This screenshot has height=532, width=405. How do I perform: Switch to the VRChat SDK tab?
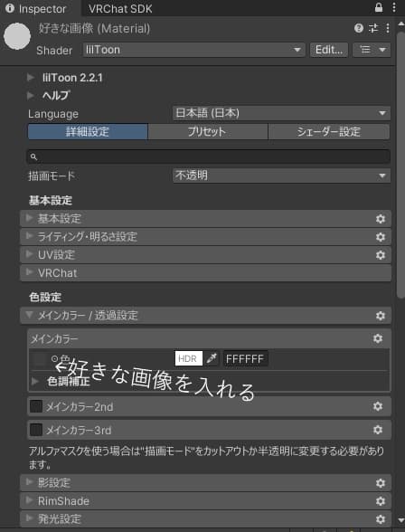point(120,9)
